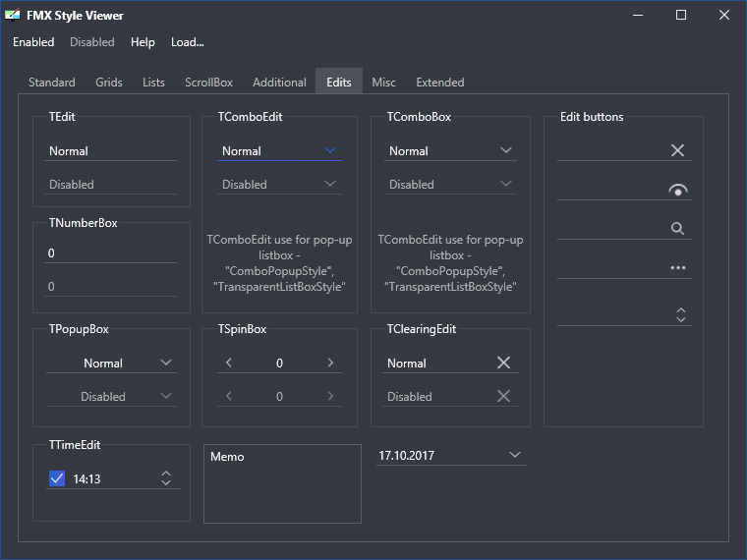747x560 pixels.
Task: Switch to the Misc tab
Action: 383,83
